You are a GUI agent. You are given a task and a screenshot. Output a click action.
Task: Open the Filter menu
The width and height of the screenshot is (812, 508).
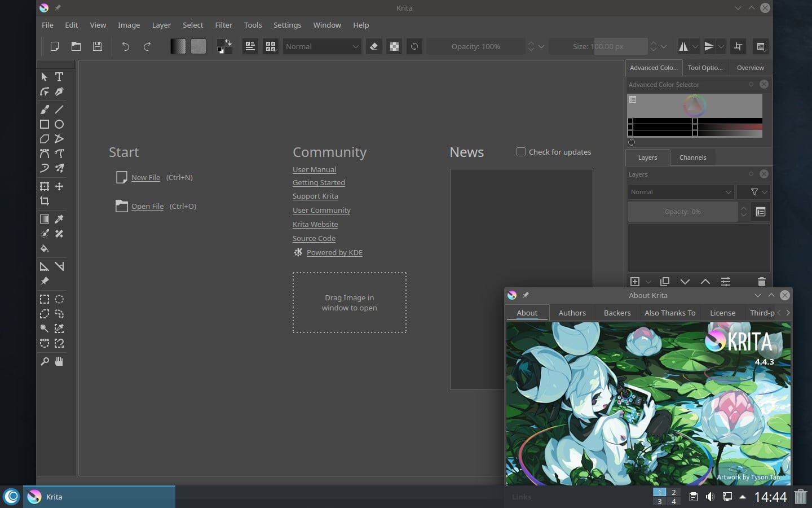(223, 25)
